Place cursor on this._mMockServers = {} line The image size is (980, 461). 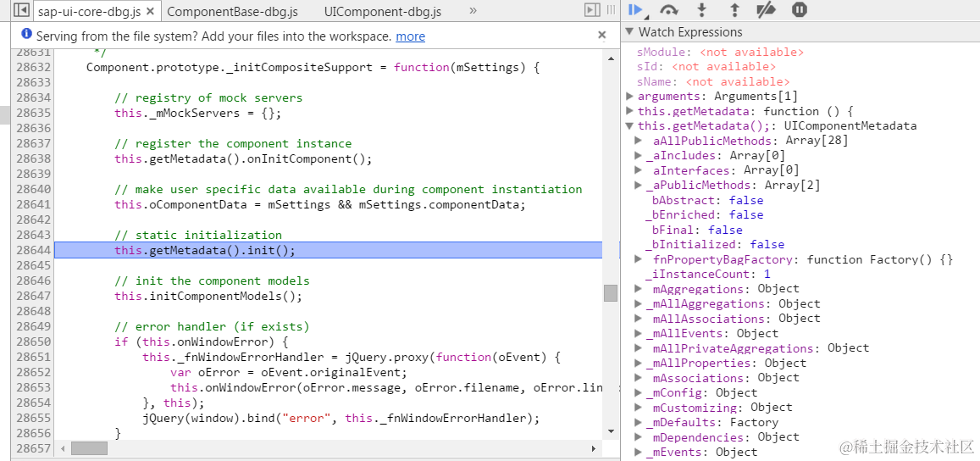pos(197,114)
